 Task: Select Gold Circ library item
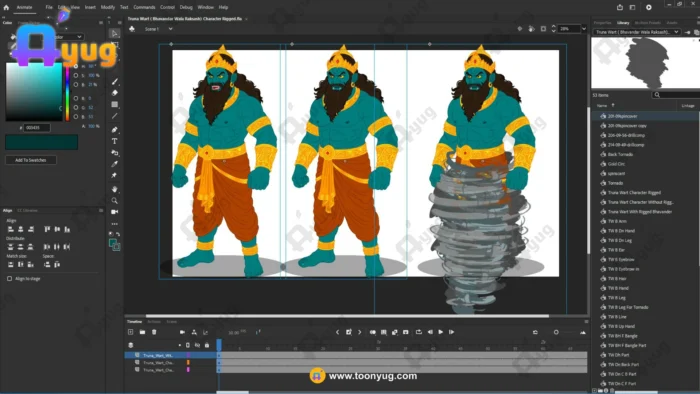coord(616,164)
